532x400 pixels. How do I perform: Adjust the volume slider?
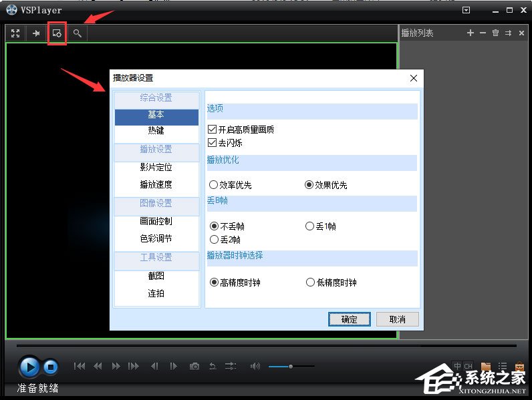[291, 367]
